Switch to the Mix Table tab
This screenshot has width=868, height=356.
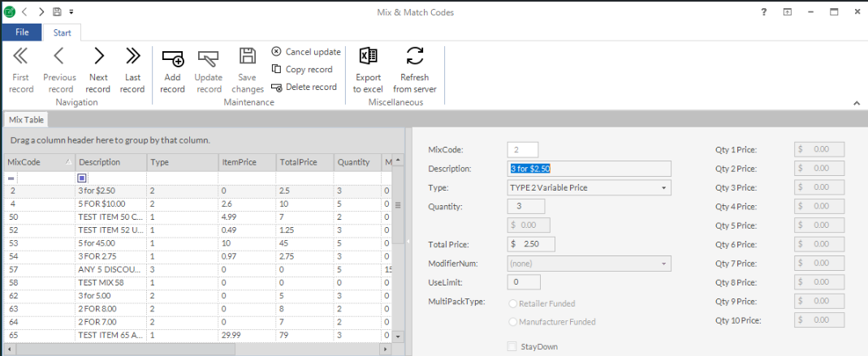click(26, 120)
